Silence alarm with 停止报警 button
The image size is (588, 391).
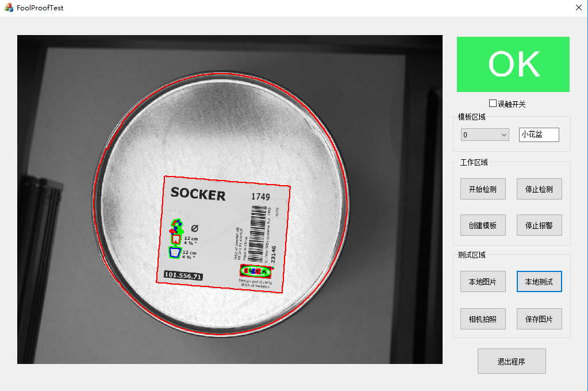click(539, 225)
